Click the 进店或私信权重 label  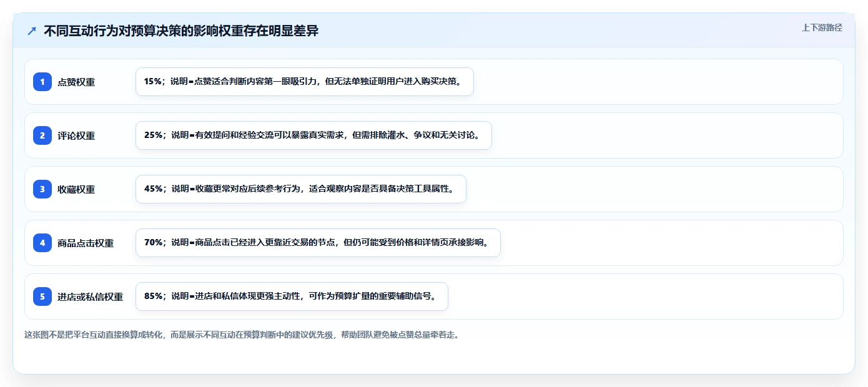coord(90,296)
